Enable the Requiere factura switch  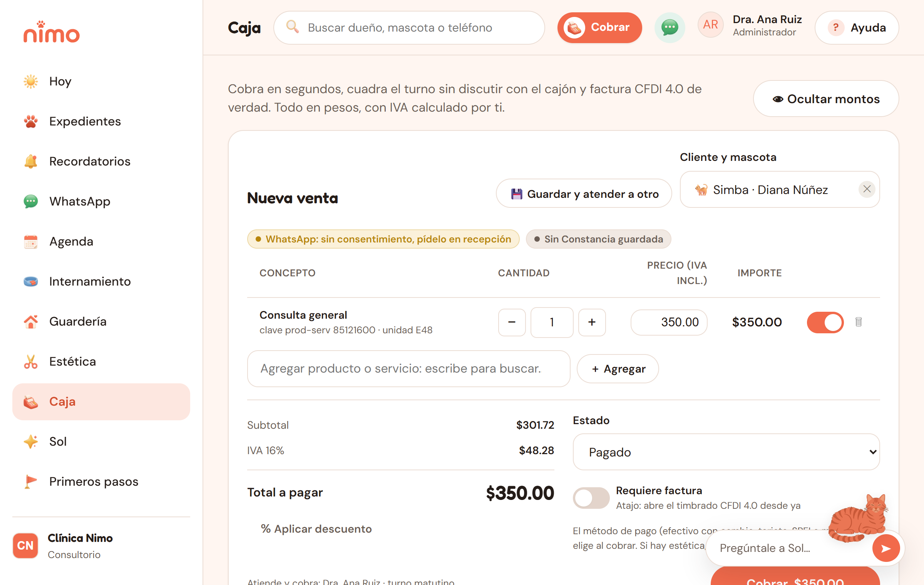point(591,498)
